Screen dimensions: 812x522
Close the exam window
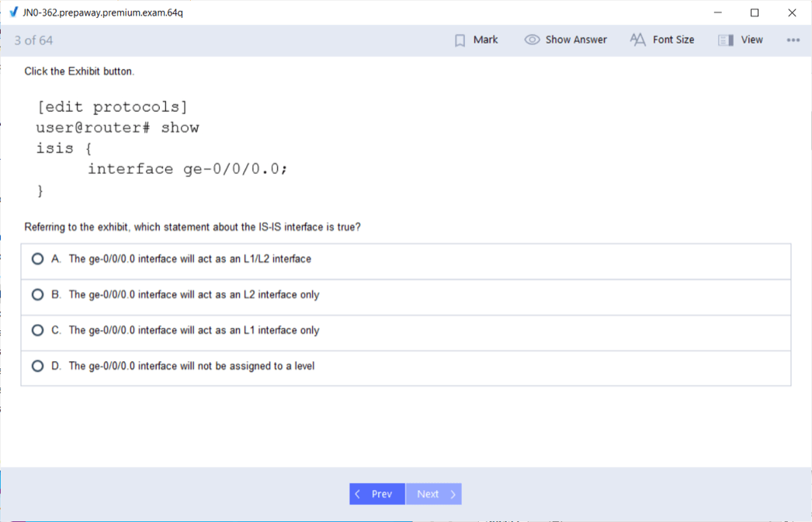point(792,12)
